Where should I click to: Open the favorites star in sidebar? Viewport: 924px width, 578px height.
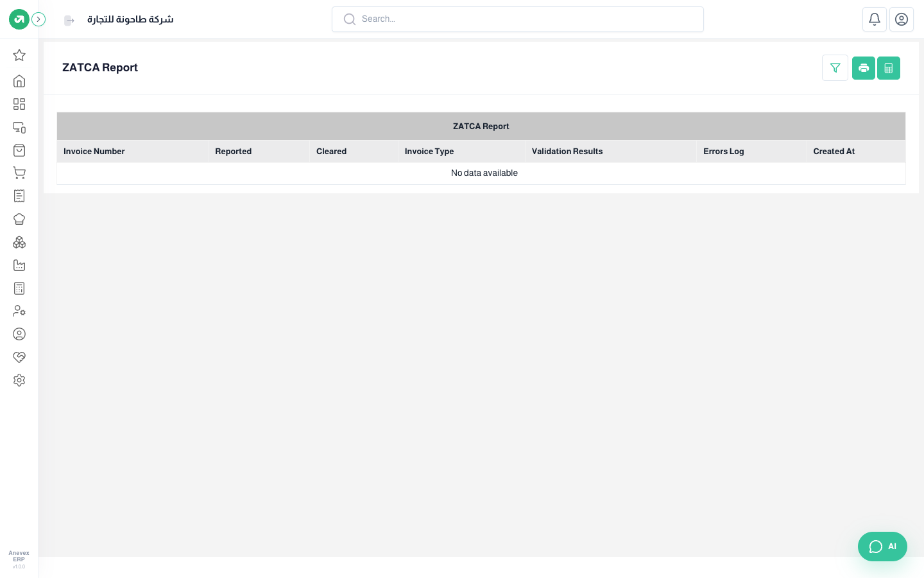19,55
